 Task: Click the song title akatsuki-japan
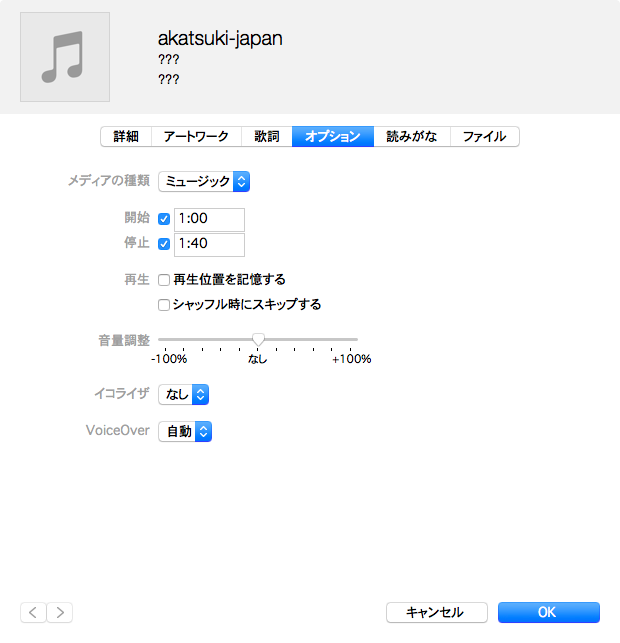click(x=220, y=39)
